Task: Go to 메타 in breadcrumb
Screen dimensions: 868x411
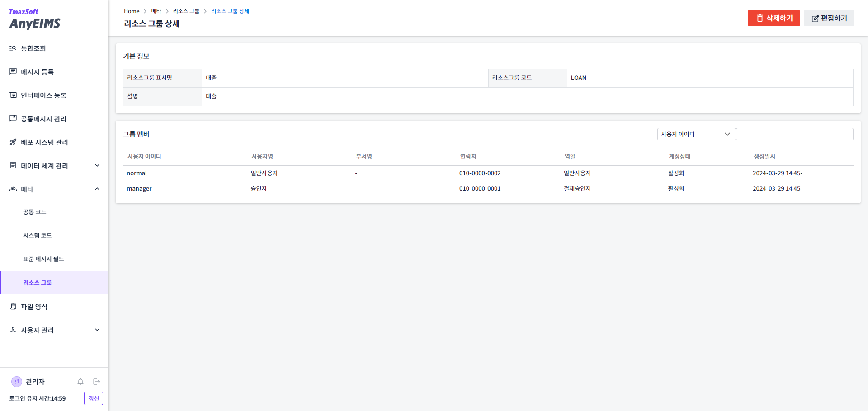Action: pyautogui.click(x=156, y=11)
